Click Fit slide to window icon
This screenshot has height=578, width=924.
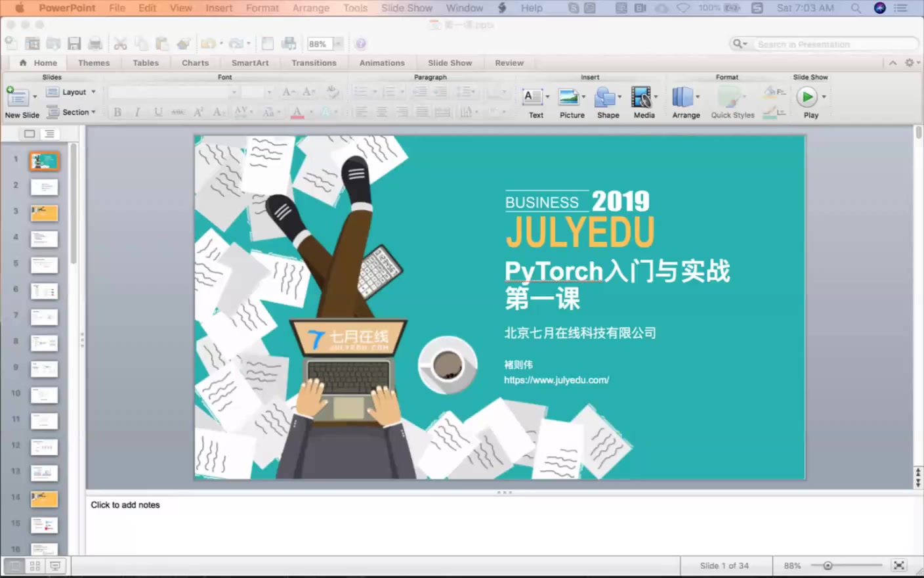(899, 566)
